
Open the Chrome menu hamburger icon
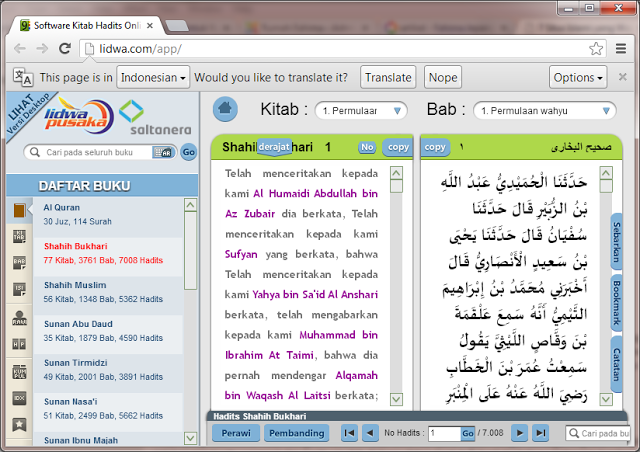tap(621, 49)
